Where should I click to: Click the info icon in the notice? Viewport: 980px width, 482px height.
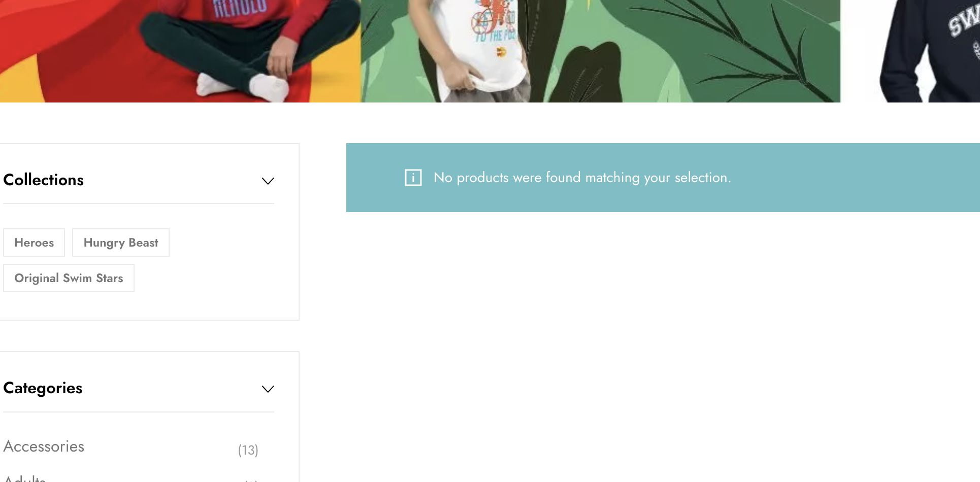pos(413,178)
